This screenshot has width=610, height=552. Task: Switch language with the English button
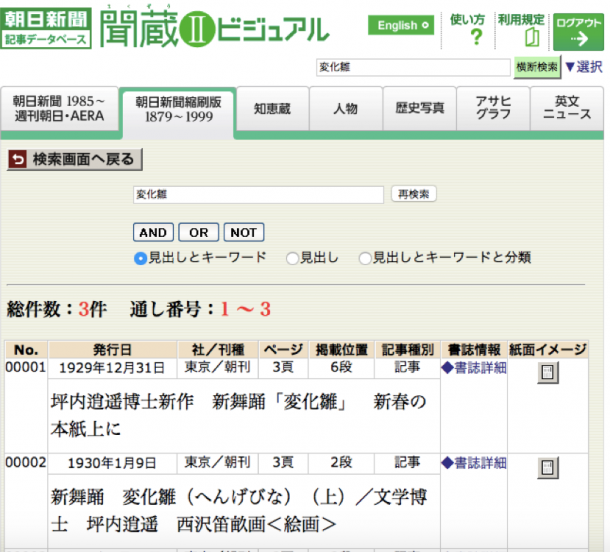tap(401, 25)
